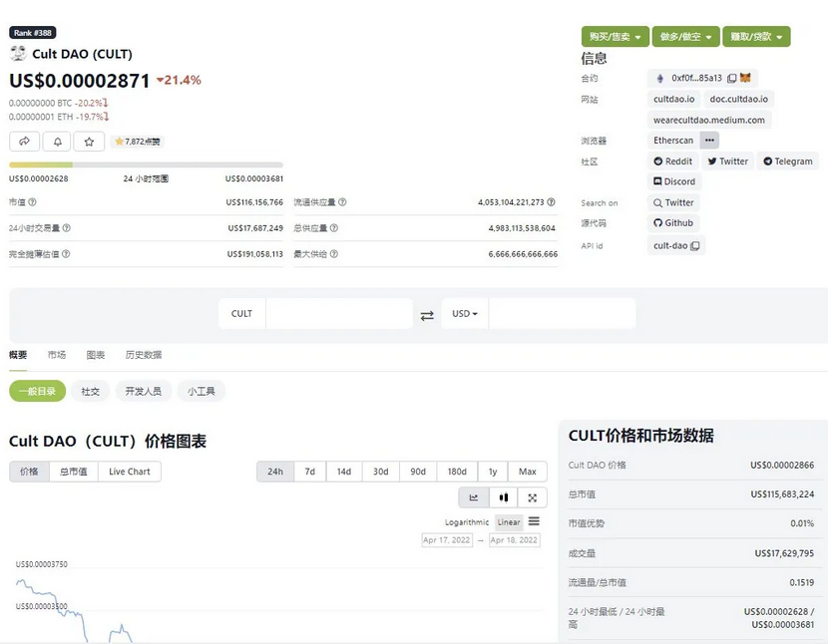This screenshot has height=644, width=833.
Task: Click max supply info icon
Action: click(333, 254)
